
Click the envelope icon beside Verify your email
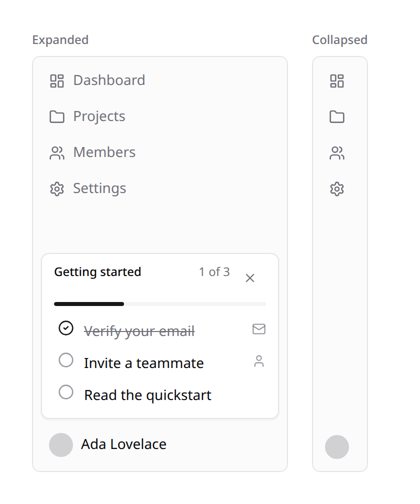259,329
